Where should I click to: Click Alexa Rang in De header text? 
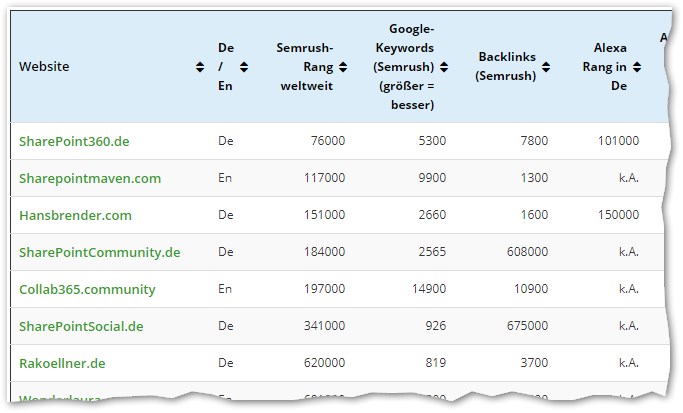(605, 67)
